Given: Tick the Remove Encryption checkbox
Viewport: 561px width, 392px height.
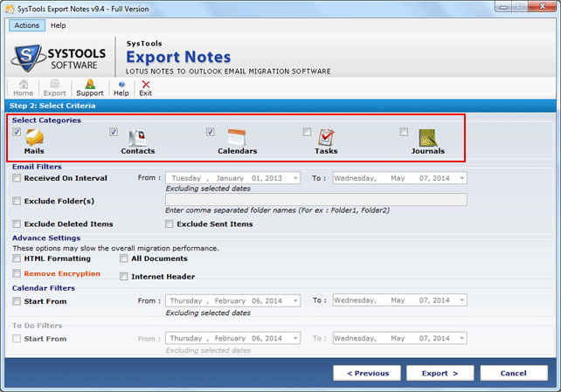Looking at the screenshot, I should coord(17,273).
